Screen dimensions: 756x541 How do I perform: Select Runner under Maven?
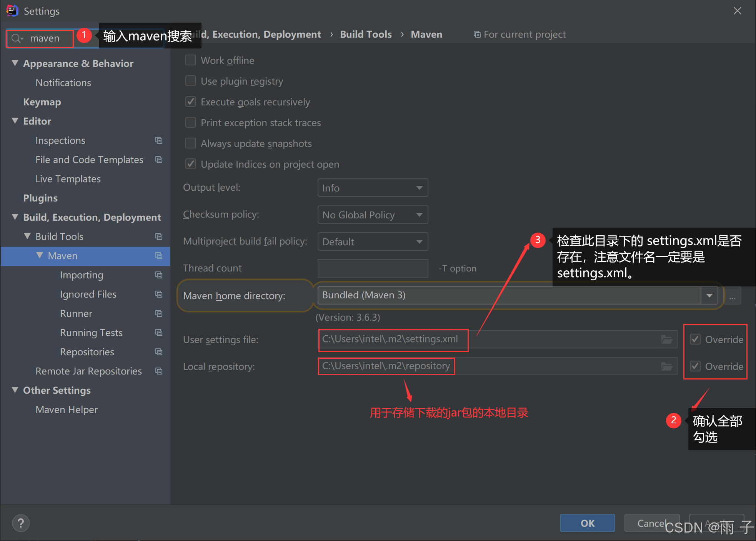click(76, 313)
